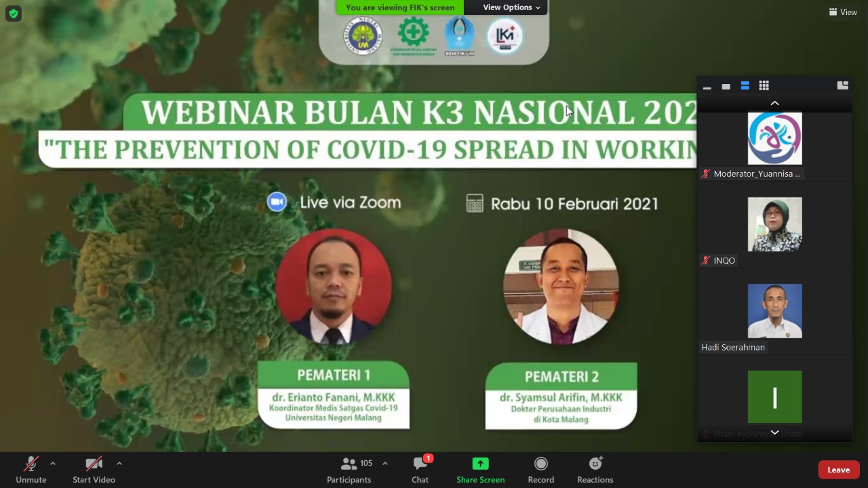Image resolution: width=868 pixels, height=488 pixels.
Task: Open the View layout menu
Action: (843, 12)
